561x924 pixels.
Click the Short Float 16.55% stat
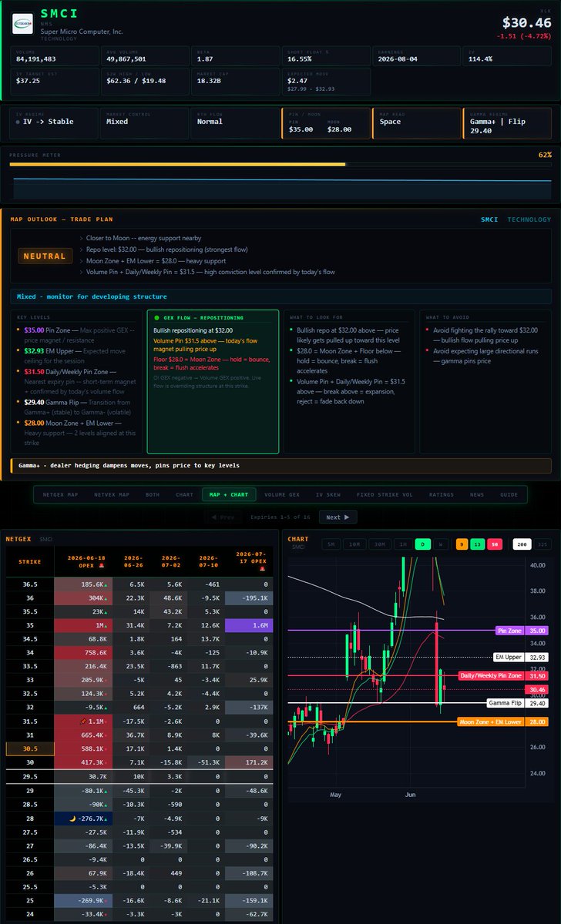tap(324, 55)
